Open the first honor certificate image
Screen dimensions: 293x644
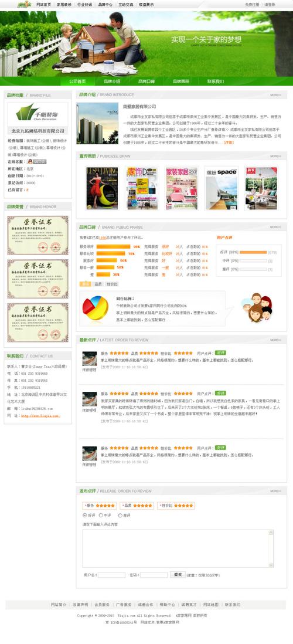(x=38, y=235)
